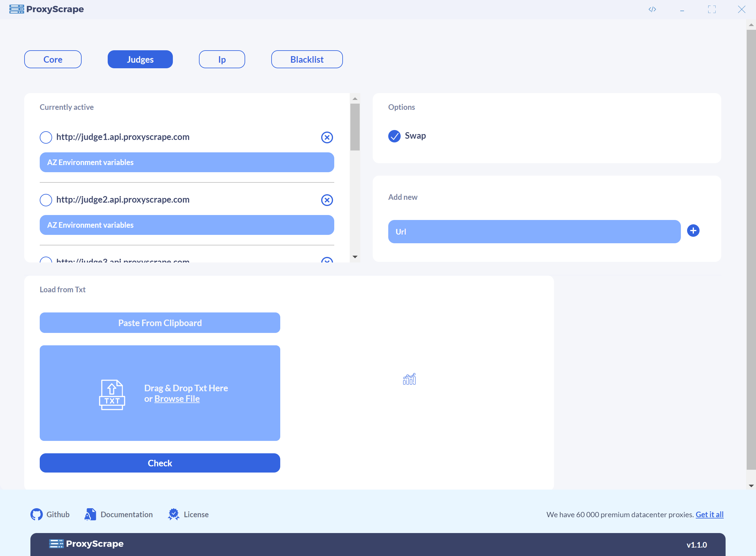Viewport: 756px width, 556px height.
Task: Click the statistics chart icon
Action: point(409,379)
